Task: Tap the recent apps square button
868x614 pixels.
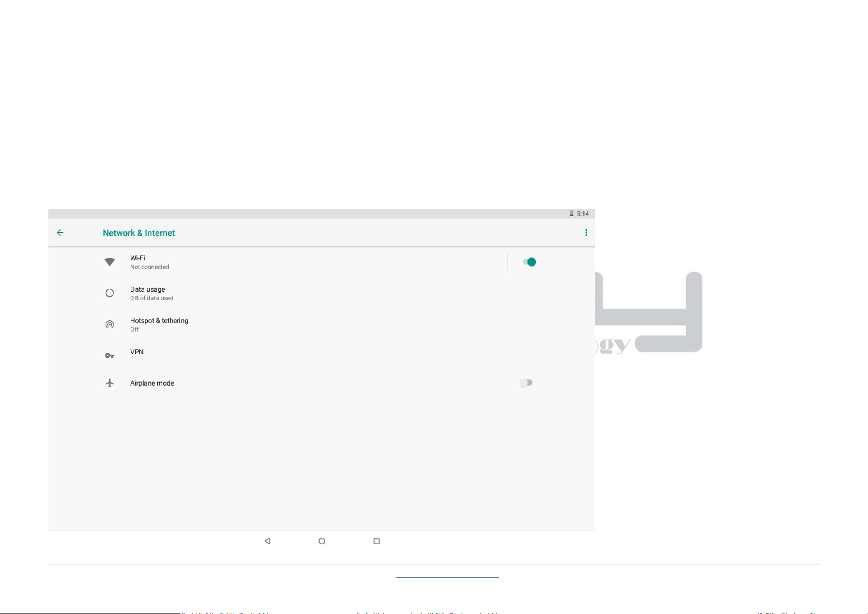Action: pos(377,541)
